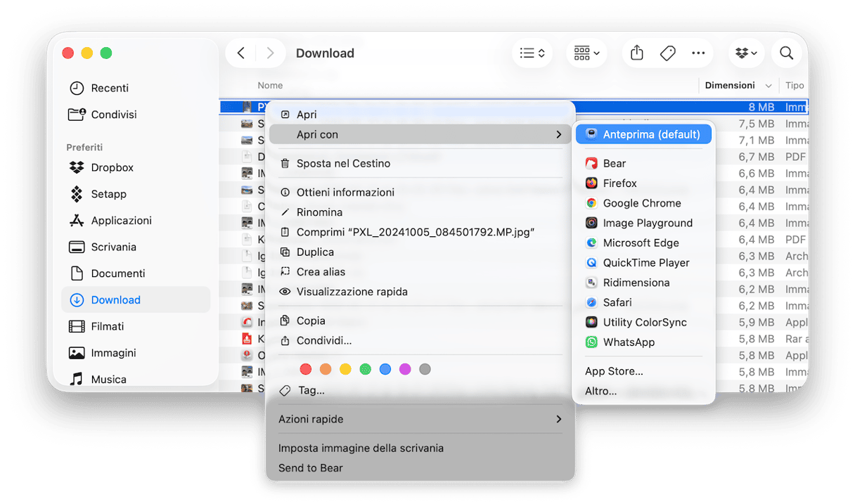Image resolution: width=855 pixels, height=504 pixels.
Task: Select Setapp in the sidebar
Action: (136, 194)
